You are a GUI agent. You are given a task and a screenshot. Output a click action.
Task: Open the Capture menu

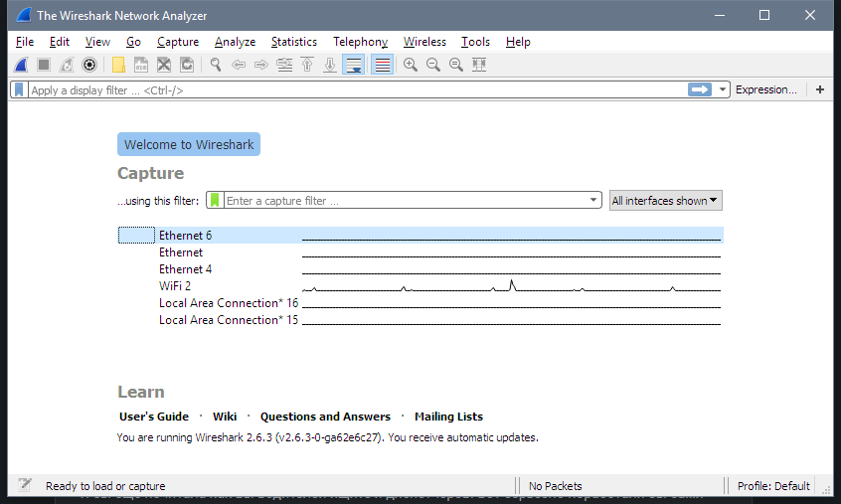click(x=178, y=42)
